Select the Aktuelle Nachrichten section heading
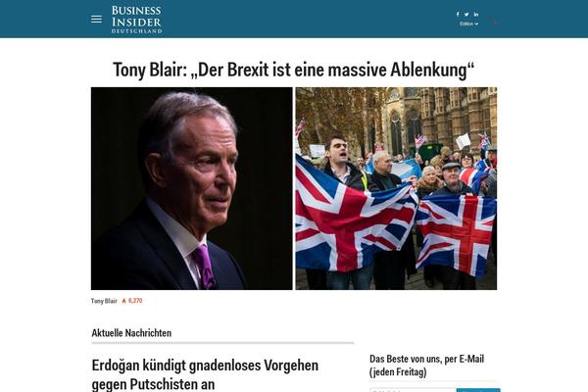This screenshot has height=392, width=588. pos(131,333)
